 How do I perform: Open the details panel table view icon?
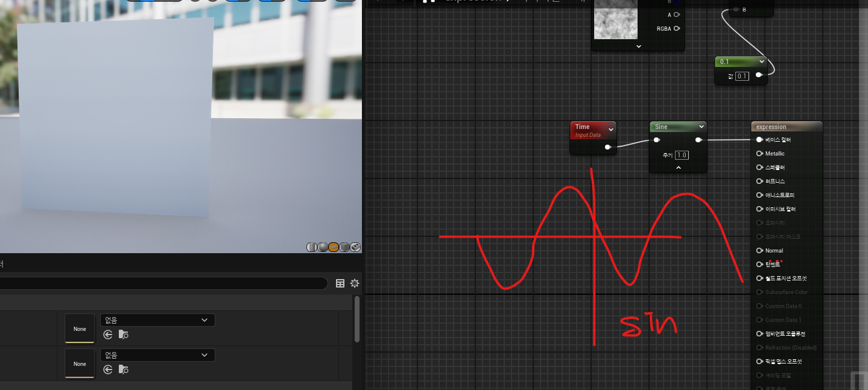point(340,283)
